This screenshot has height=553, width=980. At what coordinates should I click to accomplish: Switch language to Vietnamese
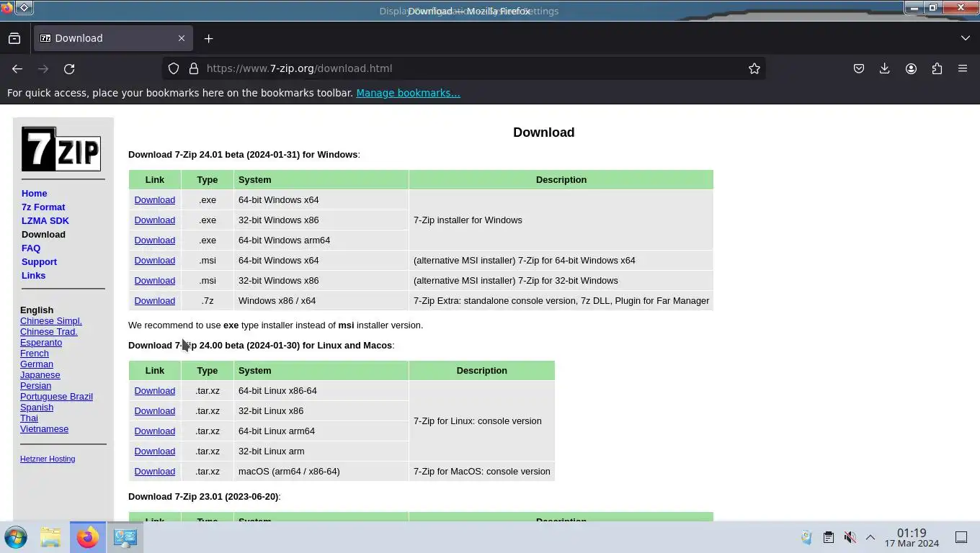[44, 428]
